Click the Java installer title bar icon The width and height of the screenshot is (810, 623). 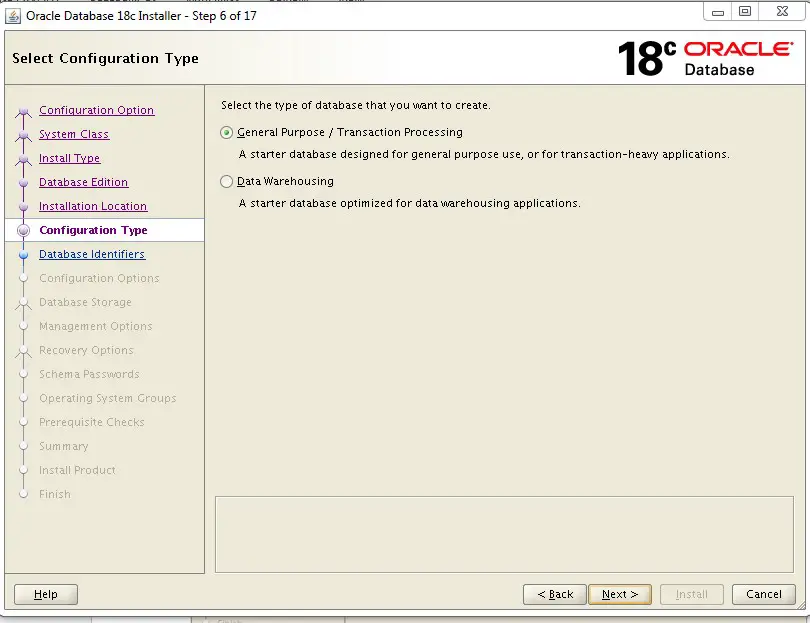click(x=13, y=16)
